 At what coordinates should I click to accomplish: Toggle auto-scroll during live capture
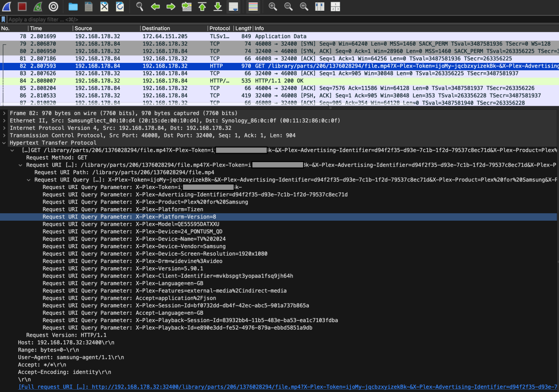click(234, 7)
